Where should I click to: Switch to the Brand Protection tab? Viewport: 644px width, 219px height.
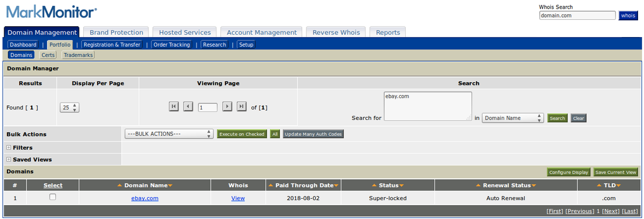(x=116, y=32)
